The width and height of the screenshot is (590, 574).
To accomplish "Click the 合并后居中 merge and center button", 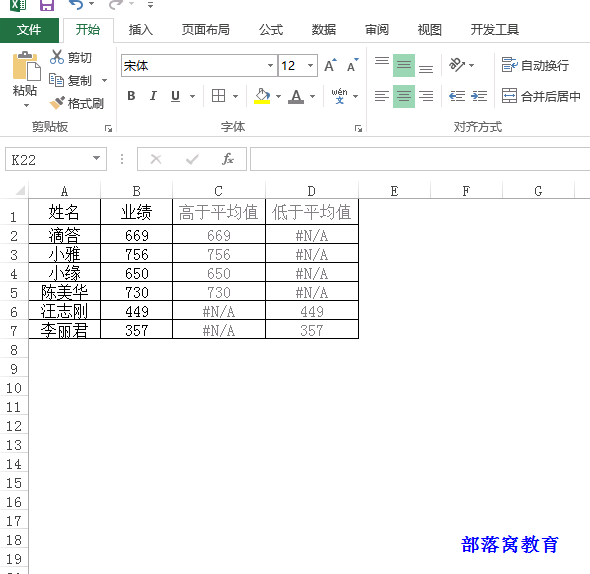I will point(541,96).
